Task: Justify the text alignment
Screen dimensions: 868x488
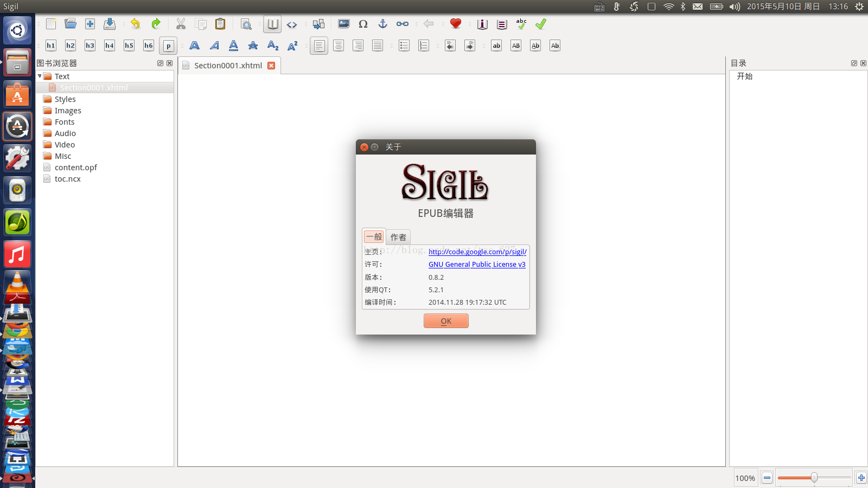Action: (x=378, y=46)
